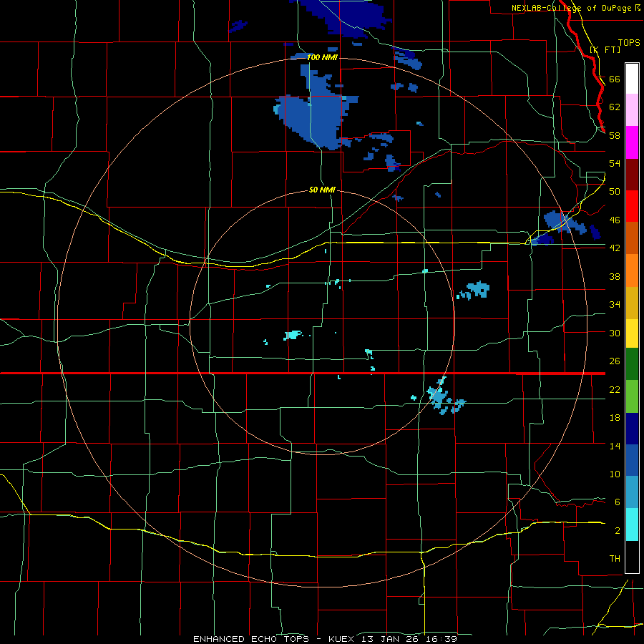Select the black TH legend band
Viewport: 644px width, 644px height.
(x=632, y=557)
